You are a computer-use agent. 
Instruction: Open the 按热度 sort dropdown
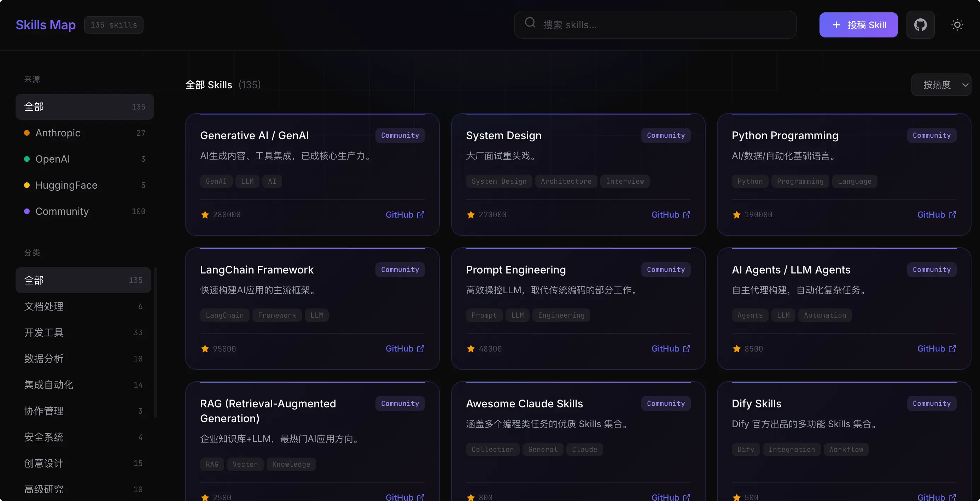(x=941, y=85)
